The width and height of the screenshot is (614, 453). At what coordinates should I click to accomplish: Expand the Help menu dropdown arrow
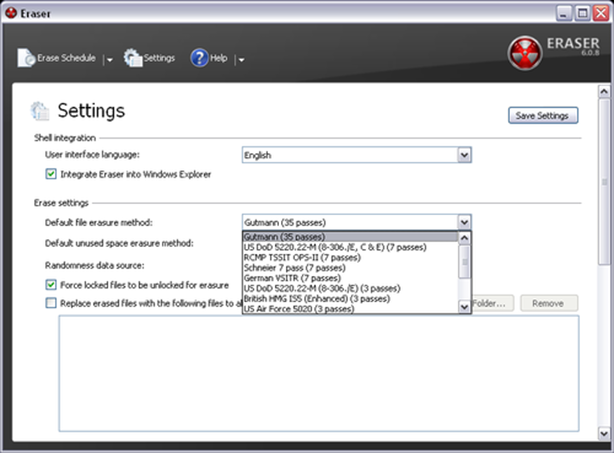click(241, 59)
